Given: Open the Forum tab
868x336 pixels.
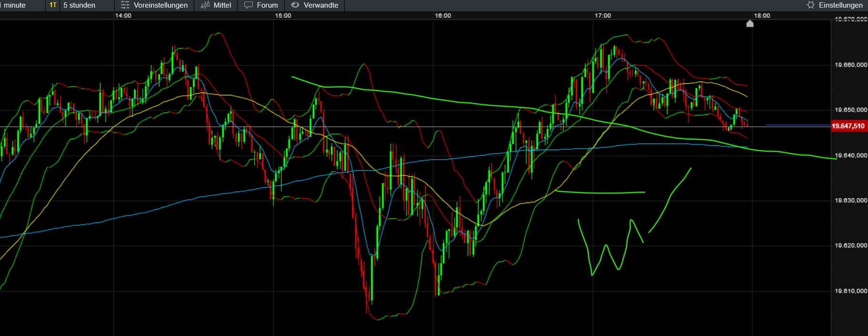Looking at the screenshot, I should pos(261,5).
